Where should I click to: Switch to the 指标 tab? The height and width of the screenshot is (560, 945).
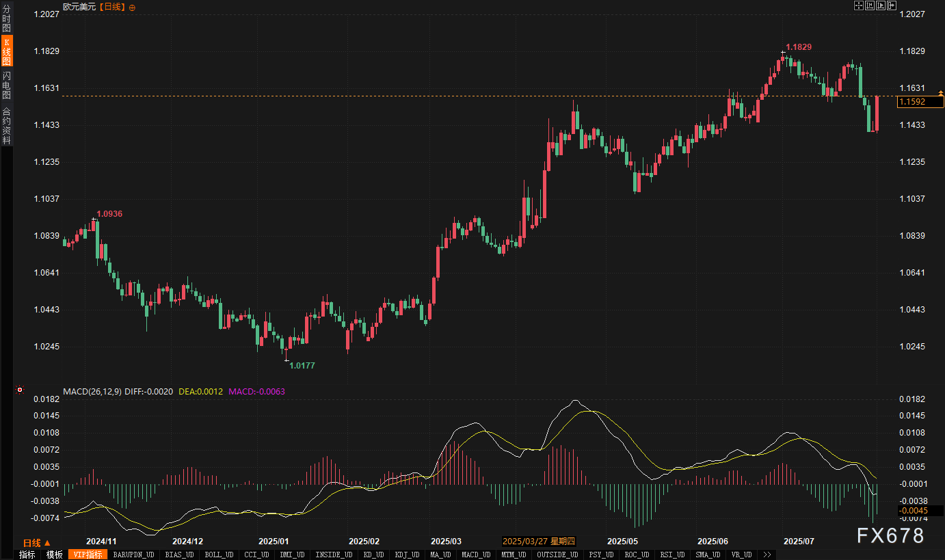pos(27,555)
